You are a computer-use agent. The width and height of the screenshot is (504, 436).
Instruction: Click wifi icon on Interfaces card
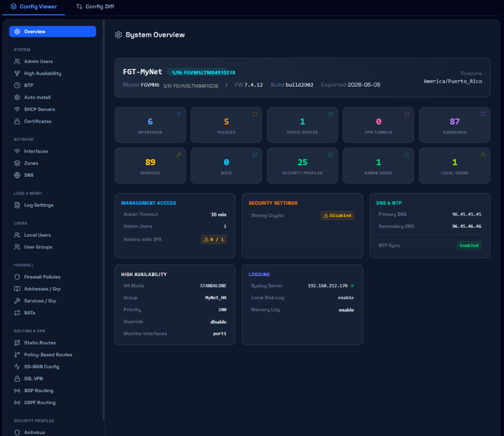[x=179, y=114]
